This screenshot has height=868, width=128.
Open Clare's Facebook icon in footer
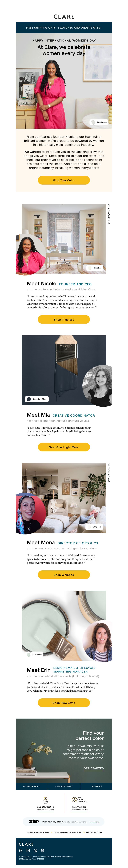pos(35,851)
